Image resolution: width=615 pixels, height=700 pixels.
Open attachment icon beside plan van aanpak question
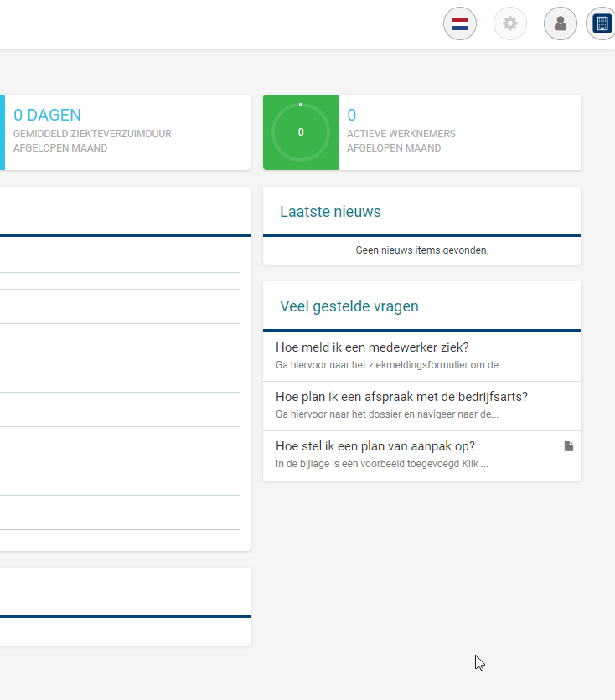coord(569,446)
